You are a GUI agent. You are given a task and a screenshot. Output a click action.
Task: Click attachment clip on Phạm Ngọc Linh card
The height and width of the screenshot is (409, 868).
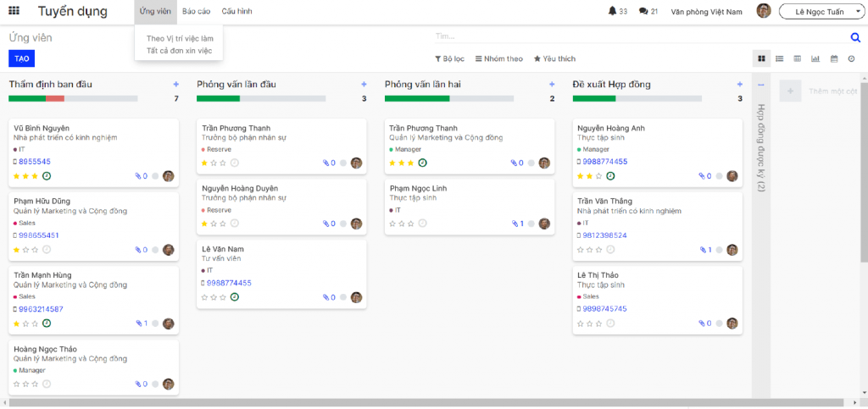[x=518, y=224]
